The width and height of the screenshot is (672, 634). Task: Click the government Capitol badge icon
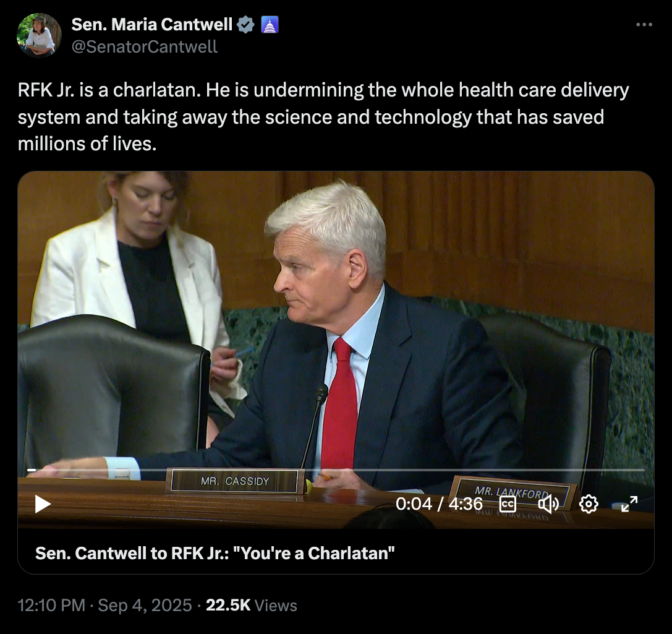coord(270,25)
